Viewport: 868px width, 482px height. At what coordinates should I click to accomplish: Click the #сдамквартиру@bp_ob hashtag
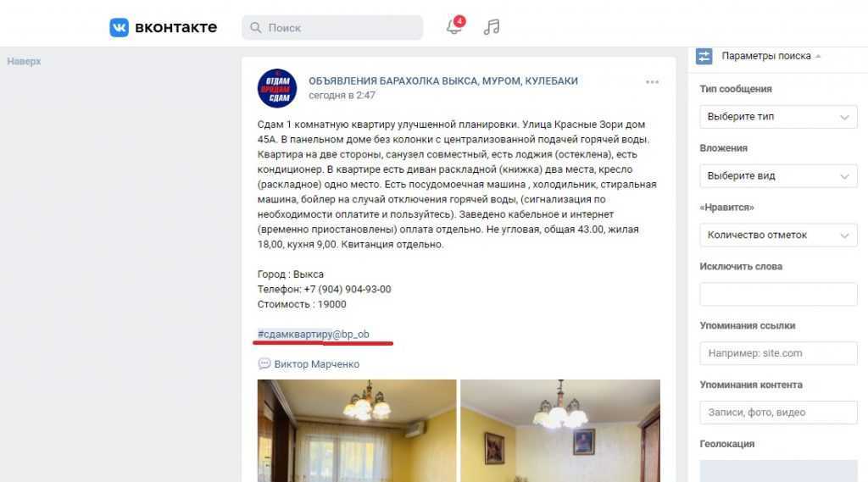click(313, 335)
